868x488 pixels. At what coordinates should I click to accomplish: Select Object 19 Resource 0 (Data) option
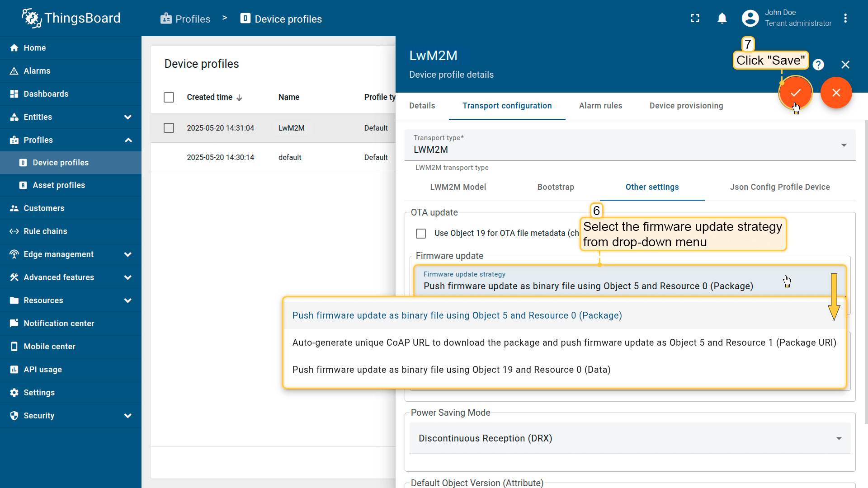coord(451,370)
